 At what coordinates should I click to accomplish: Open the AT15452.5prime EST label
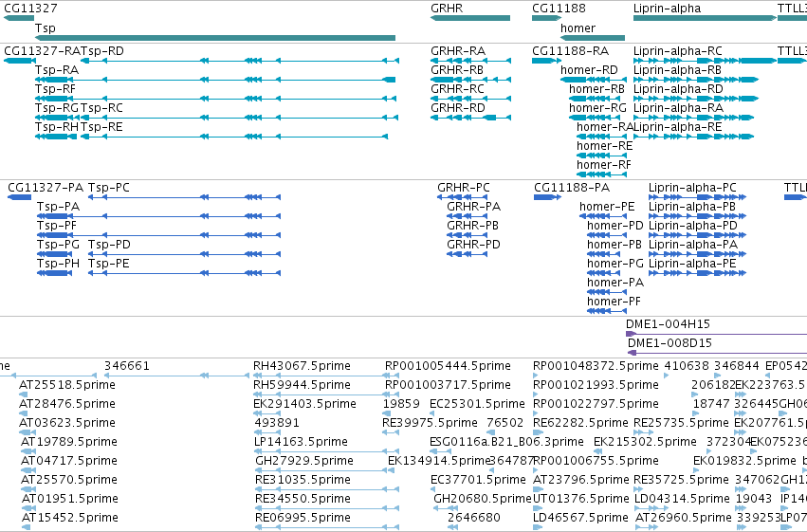click(70, 518)
